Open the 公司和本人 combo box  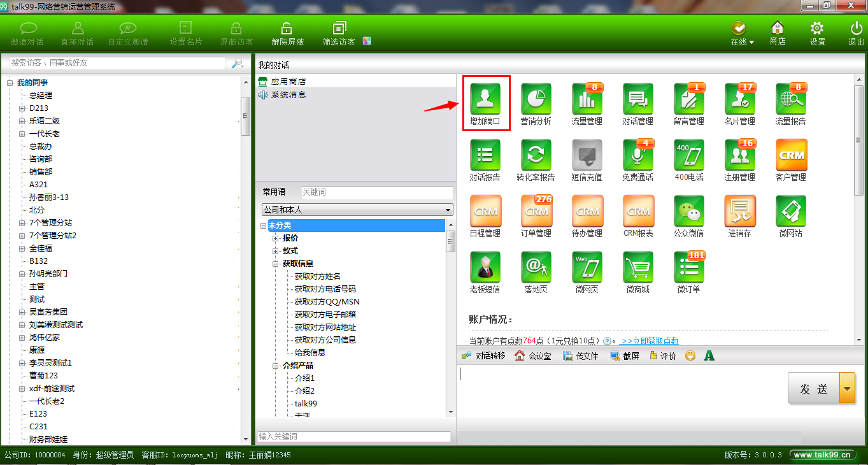click(357, 210)
